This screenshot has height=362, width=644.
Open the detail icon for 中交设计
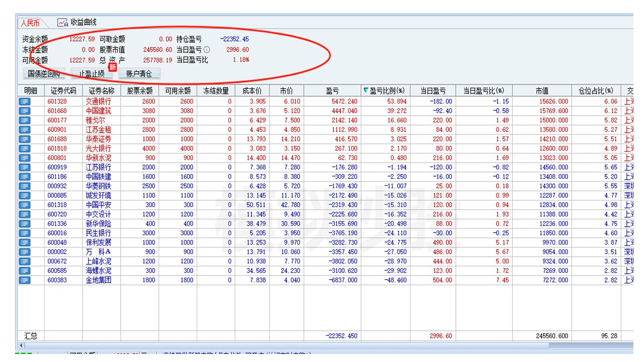24,214
